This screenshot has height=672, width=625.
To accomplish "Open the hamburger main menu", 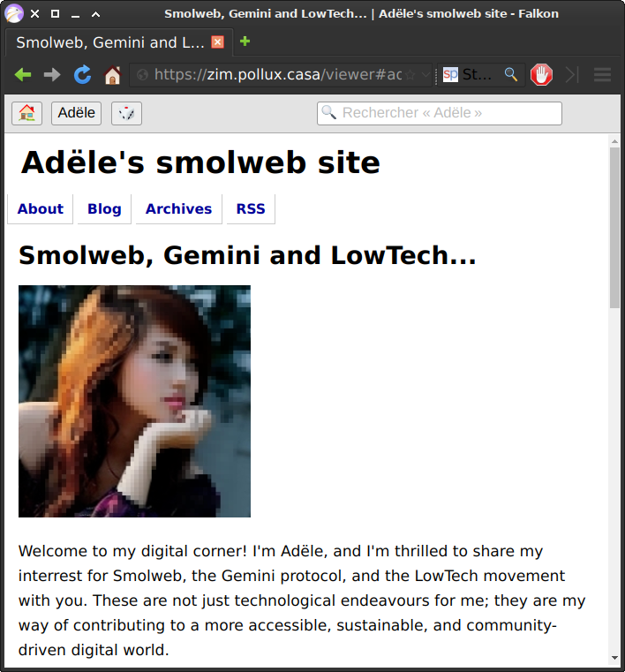I will [602, 75].
